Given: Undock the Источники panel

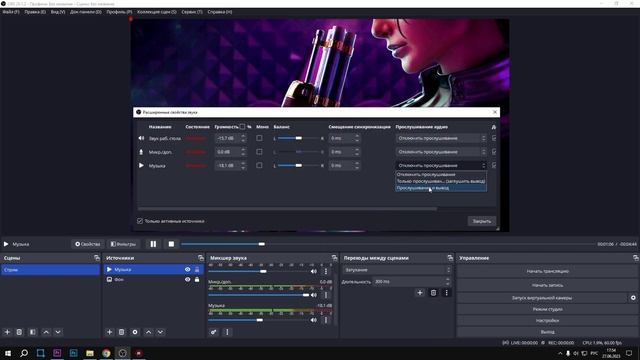Looking at the screenshot, I should pyautogui.click(x=201, y=258).
